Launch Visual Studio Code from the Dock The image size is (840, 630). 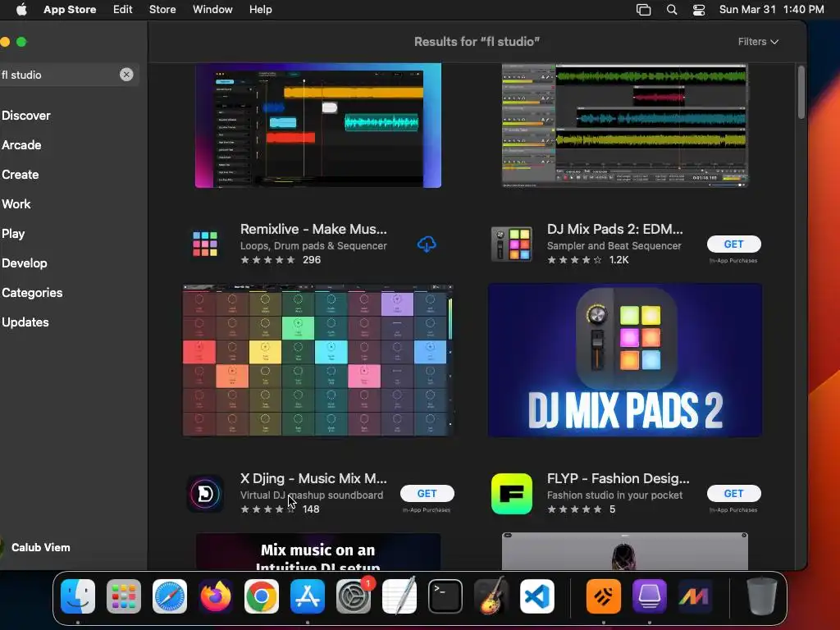click(536, 596)
